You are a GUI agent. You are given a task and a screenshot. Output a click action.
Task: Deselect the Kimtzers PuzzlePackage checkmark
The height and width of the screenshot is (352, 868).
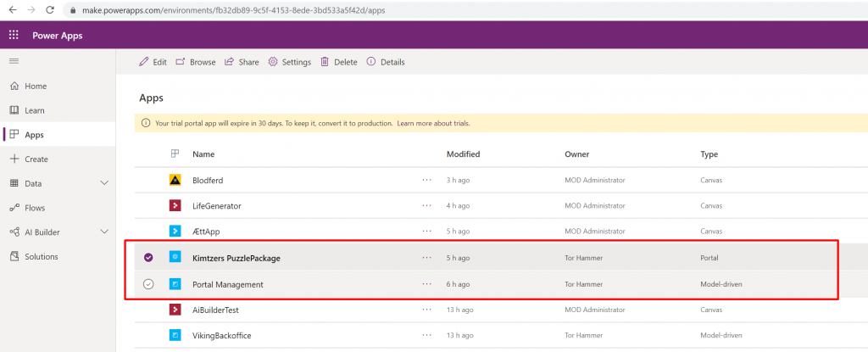(148, 258)
